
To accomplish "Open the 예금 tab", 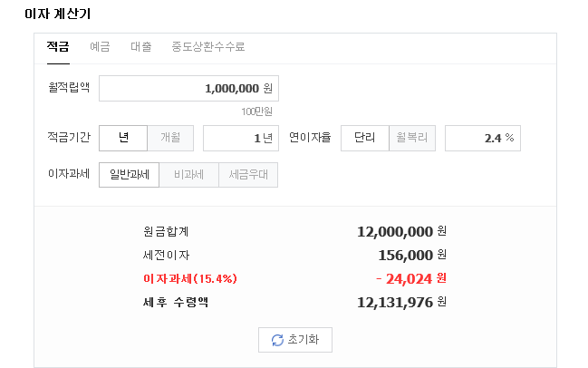I will (x=100, y=46).
